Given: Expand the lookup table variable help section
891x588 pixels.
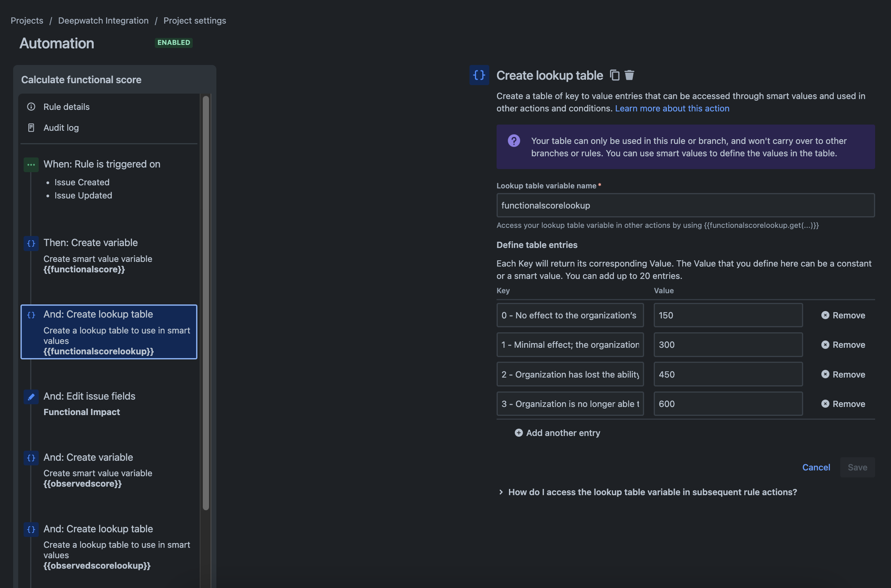Looking at the screenshot, I should point(648,492).
